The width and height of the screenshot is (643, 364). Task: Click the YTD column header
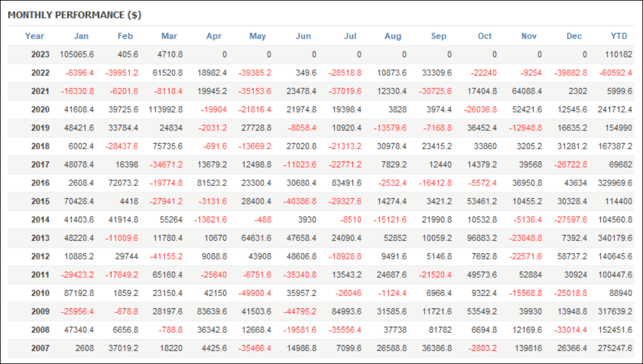tap(619, 36)
